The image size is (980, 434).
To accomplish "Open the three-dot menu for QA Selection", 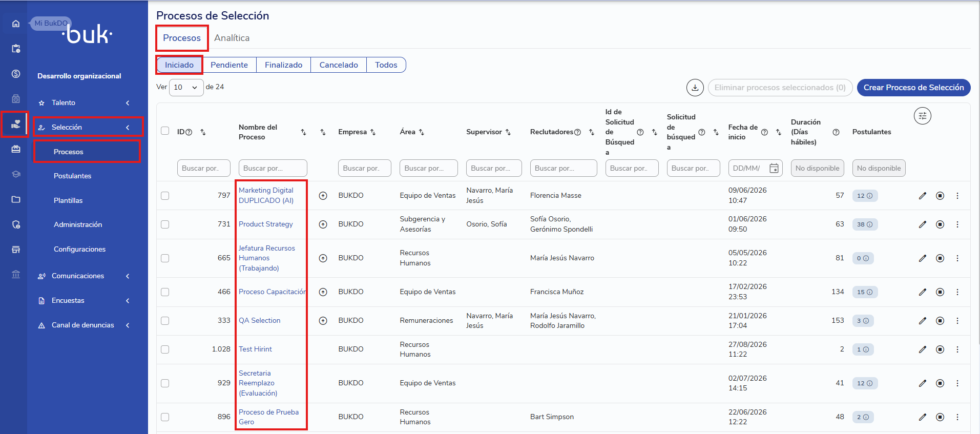I will point(957,321).
